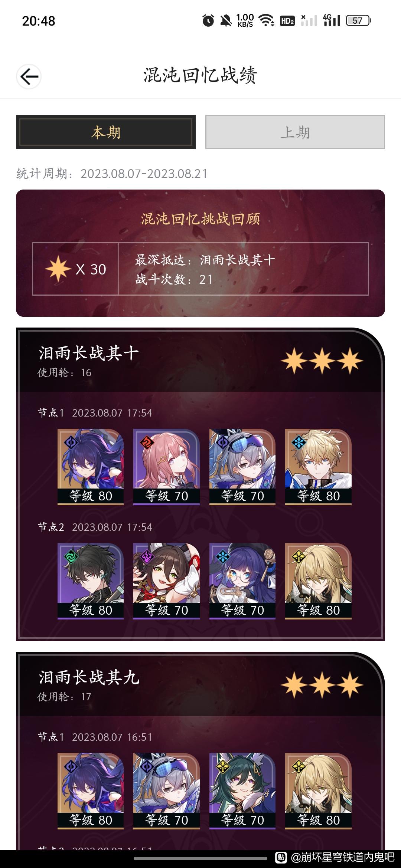Switch to the 上期 tab

tap(295, 132)
